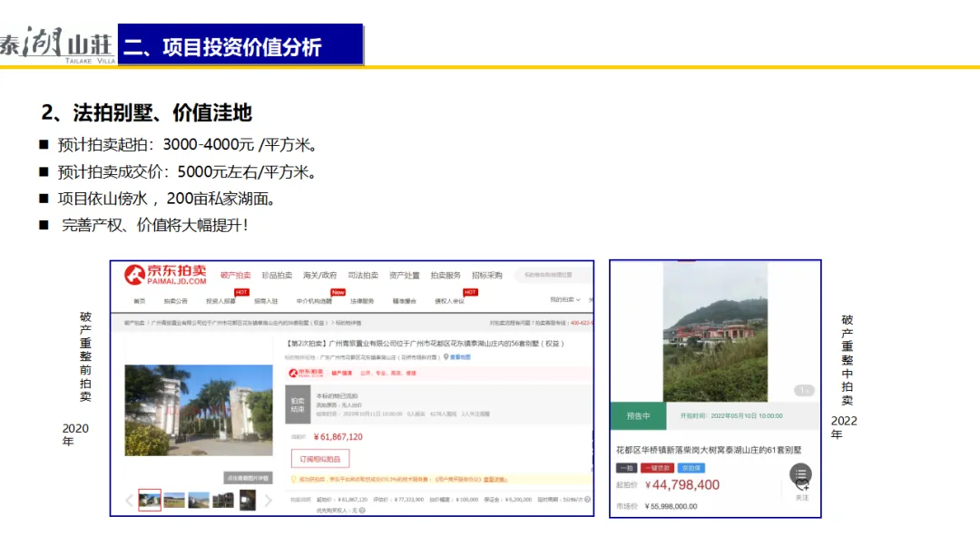This screenshot has height=545, width=980.
Task: Click the green 预告中 status label
Action: [x=638, y=415]
